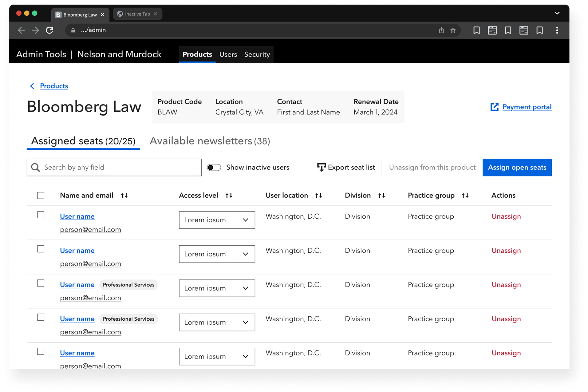The height and width of the screenshot is (392, 588).
Task: Open the first row's access level dropdown
Action: pyautogui.click(x=217, y=220)
